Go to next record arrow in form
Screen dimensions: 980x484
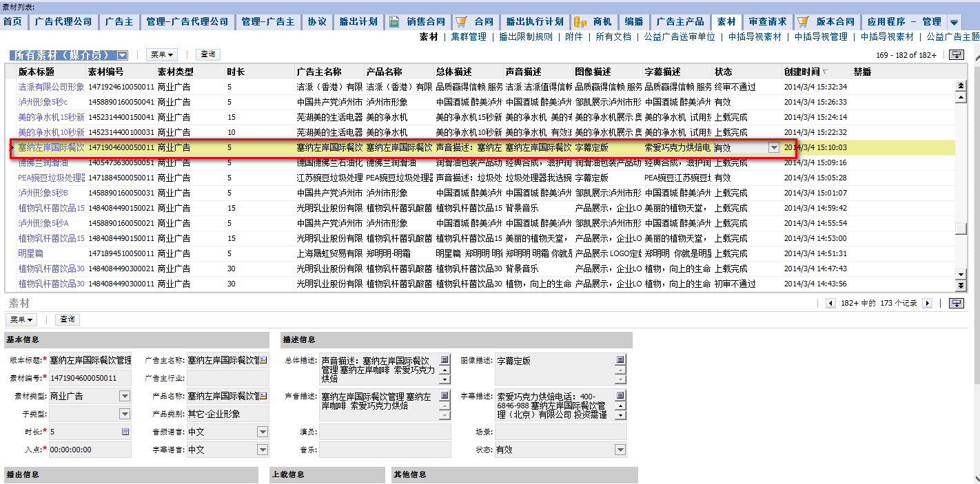point(927,303)
